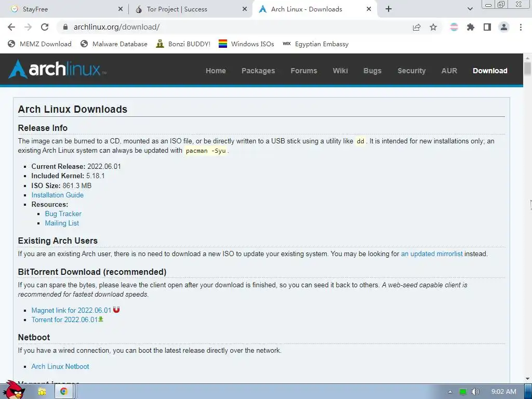
Task: Go back with the browser back arrow
Action: pos(11,27)
